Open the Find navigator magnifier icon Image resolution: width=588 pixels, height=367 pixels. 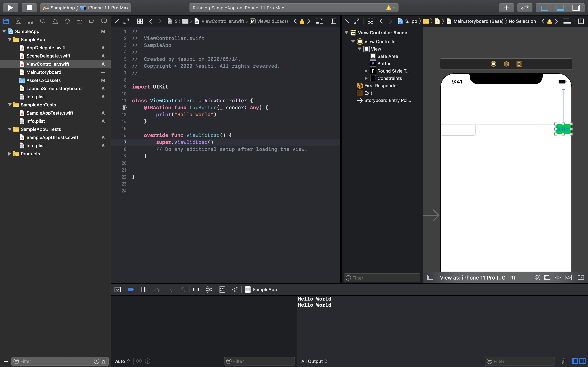tap(43, 21)
